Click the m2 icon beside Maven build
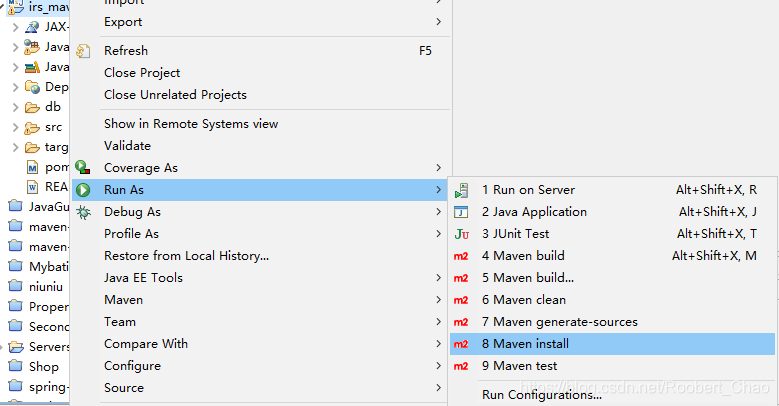Screen dimensions: 779x406 click(461, 256)
